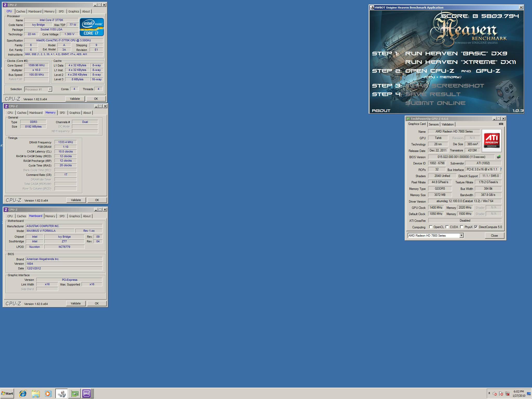Click the Core Speed 1599.96 MHz field

36,65
